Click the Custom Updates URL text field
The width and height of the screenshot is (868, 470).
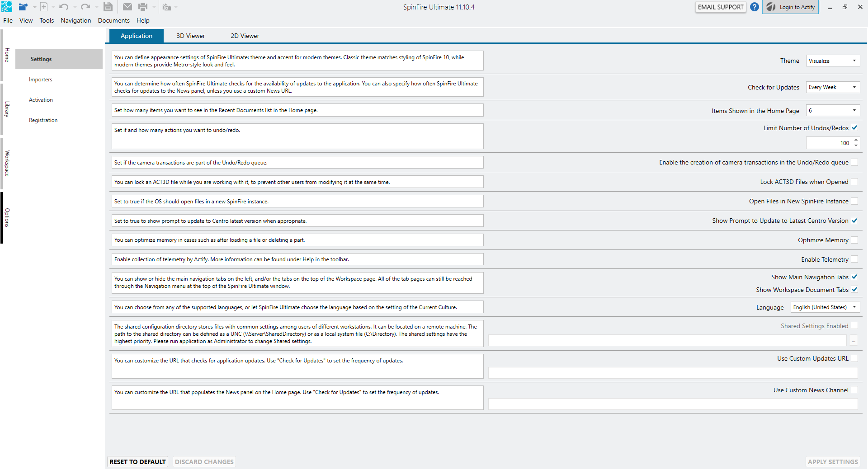673,373
